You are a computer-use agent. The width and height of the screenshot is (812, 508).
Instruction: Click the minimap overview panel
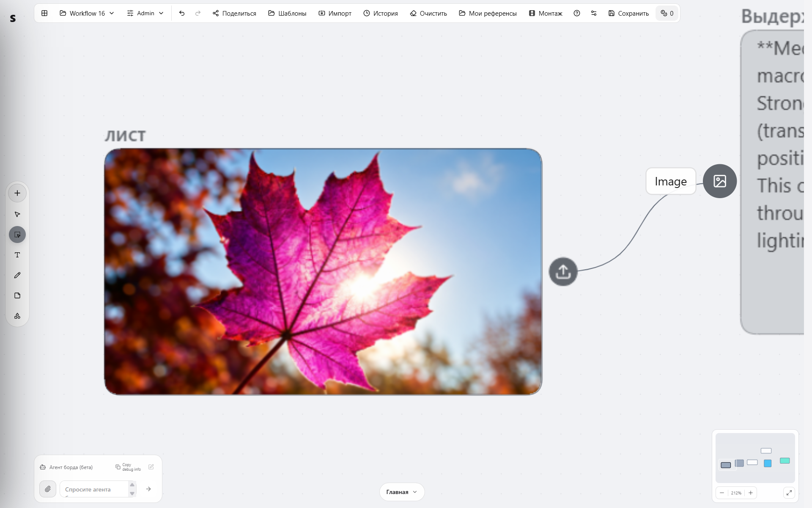(755, 458)
